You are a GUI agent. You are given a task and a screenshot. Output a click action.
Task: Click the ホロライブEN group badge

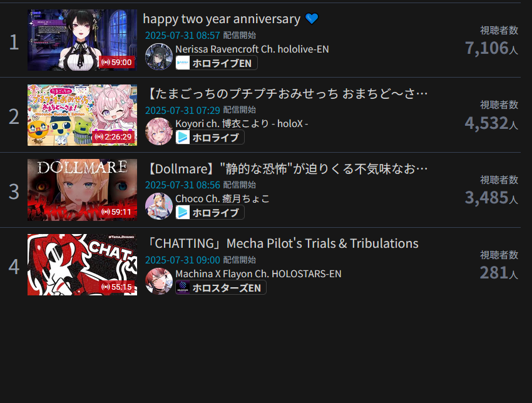point(217,63)
